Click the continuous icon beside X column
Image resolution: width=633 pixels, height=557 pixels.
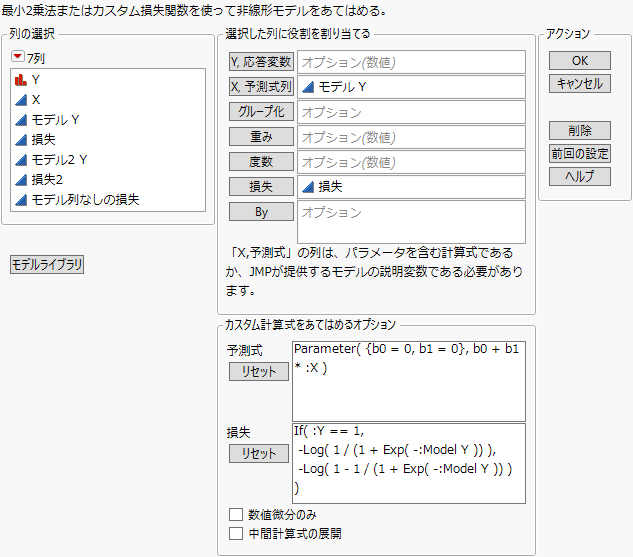[21, 100]
